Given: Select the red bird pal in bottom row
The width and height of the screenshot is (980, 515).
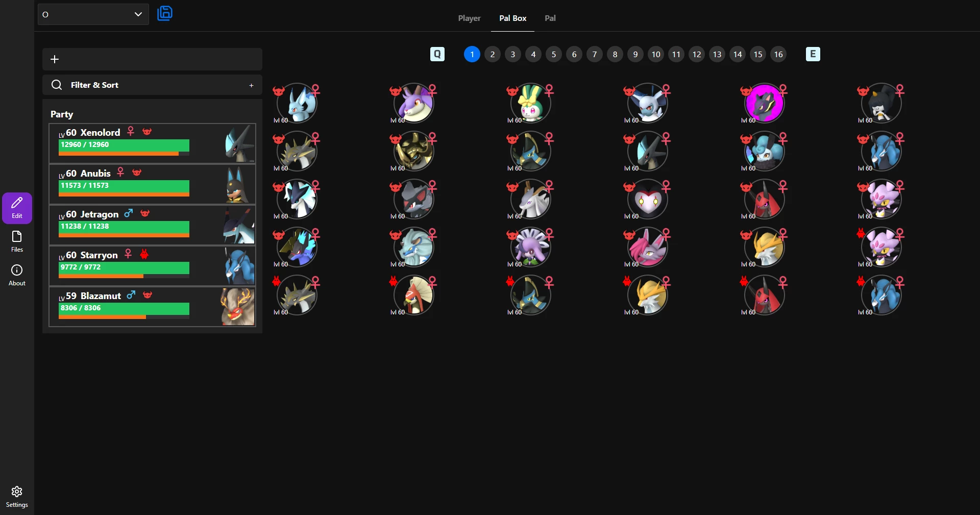Looking at the screenshot, I should coord(413,295).
